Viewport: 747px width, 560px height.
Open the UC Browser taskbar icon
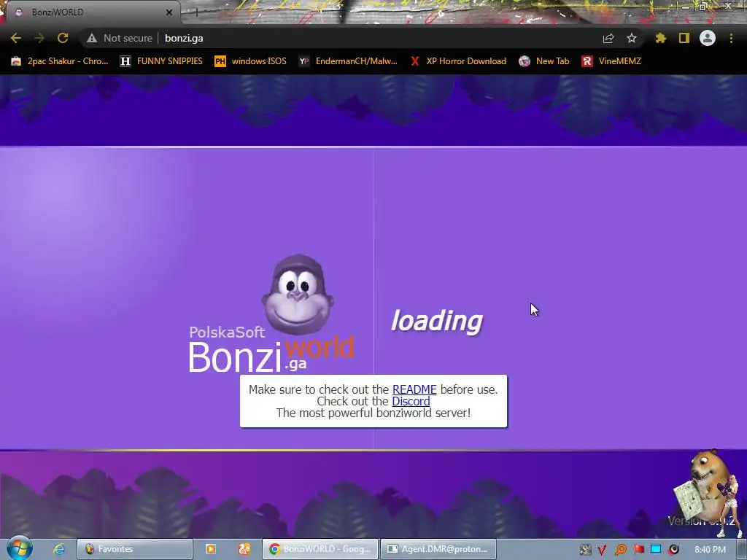(x=244, y=549)
